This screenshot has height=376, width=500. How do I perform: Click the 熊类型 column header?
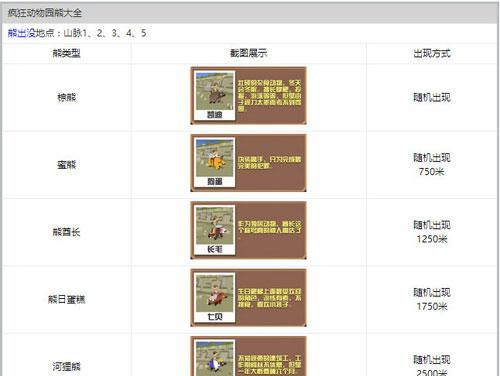pyautogui.click(x=67, y=53)
